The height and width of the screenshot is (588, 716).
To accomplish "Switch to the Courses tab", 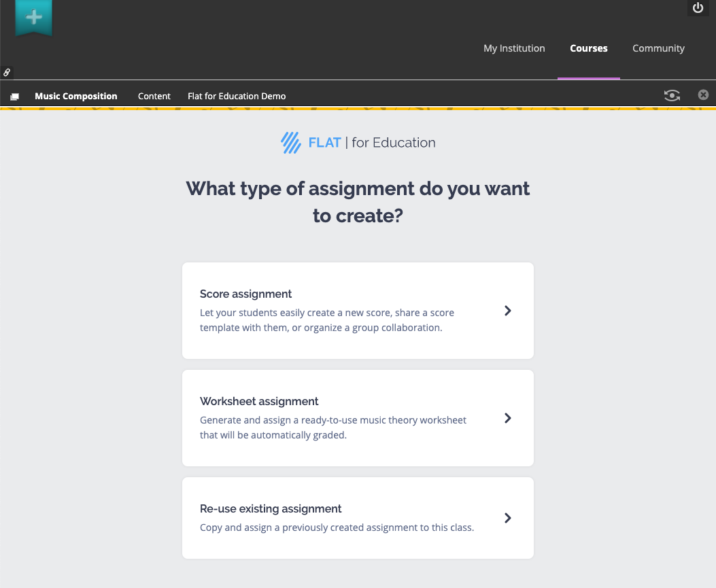I will pos(588,48).
